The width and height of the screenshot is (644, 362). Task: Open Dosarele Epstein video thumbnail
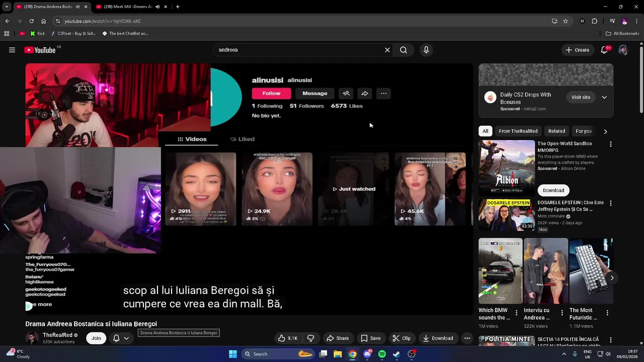coord(507,215)
